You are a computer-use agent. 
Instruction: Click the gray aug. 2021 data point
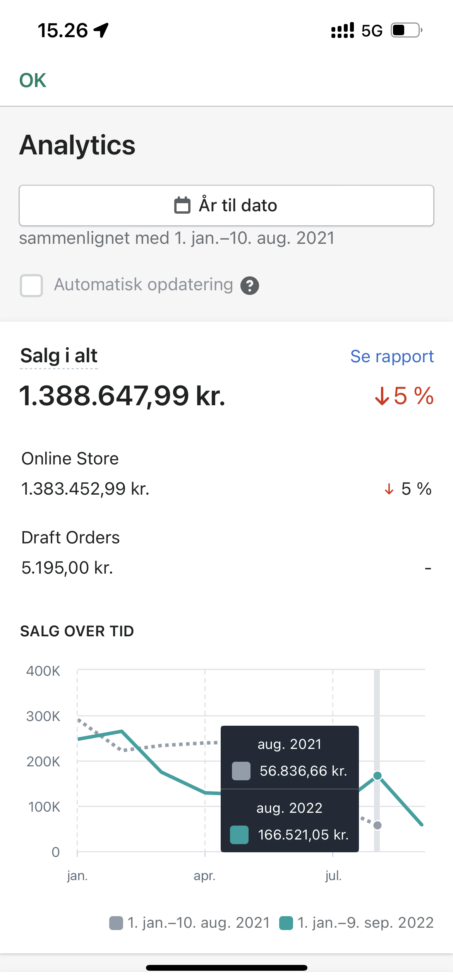(377, 826)
